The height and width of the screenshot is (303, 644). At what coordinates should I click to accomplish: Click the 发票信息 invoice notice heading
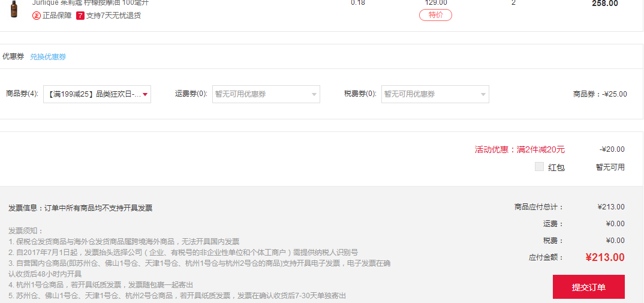tap(80, 208)
